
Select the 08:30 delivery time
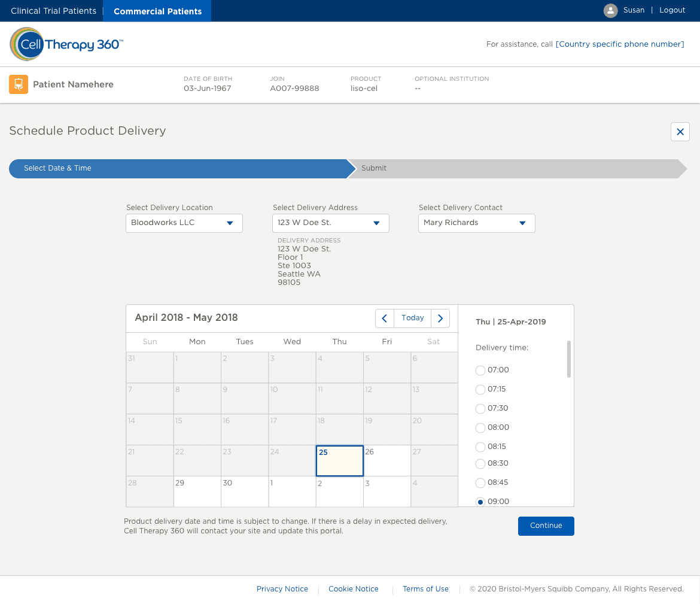[480, 464]
